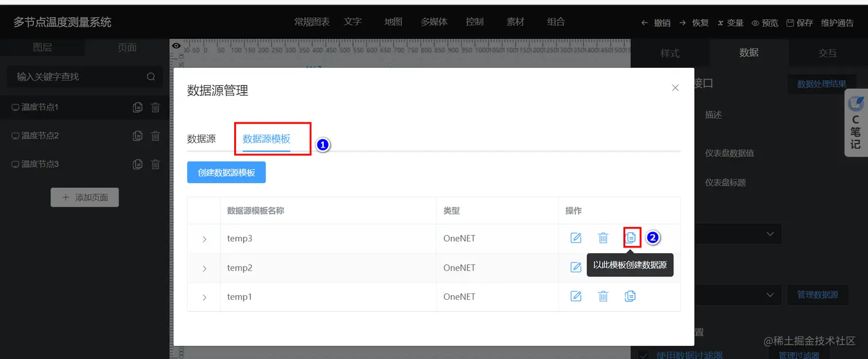Click 添加页面 button
Image resolution: width=868 pixels, height=359 pixels.
pos(85,197)
